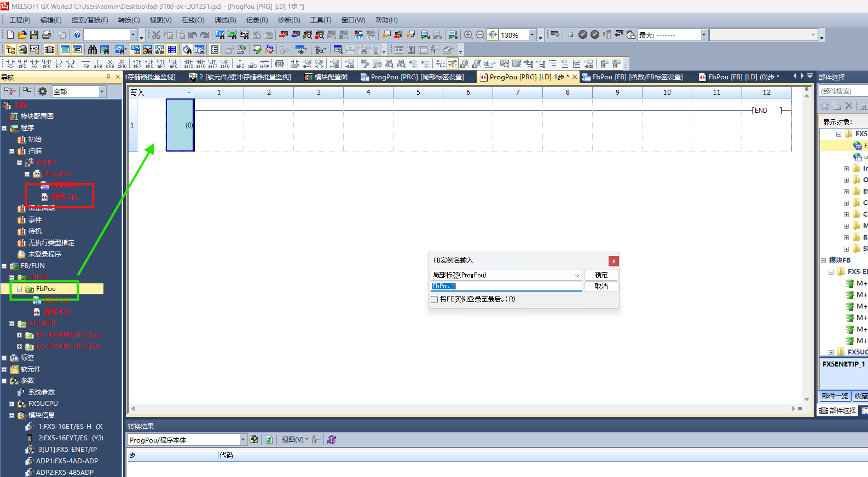This screenshot has width=868, height=477.
Task: Insert an application instruction with F8 icon
Action: pyautogui.click(x=71, y=64)
